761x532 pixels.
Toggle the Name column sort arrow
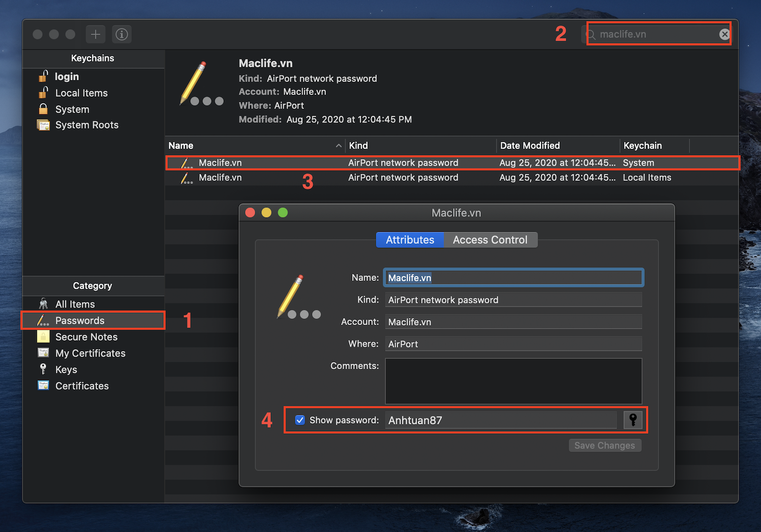pos(339,146)
